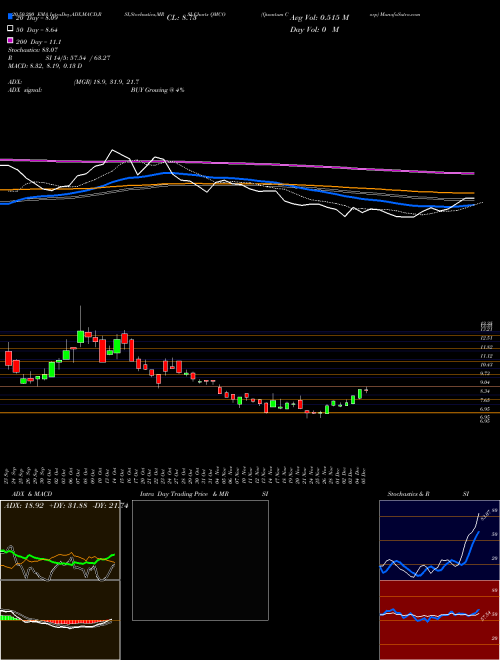Click the 'Stochastics & R' panel title
Screen dimensions: 500x660
(x=409, y=494)
